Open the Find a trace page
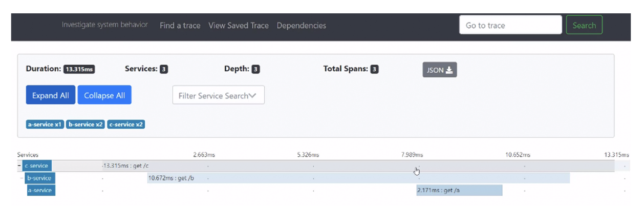644x206 pixels. (x=180, y=26)
